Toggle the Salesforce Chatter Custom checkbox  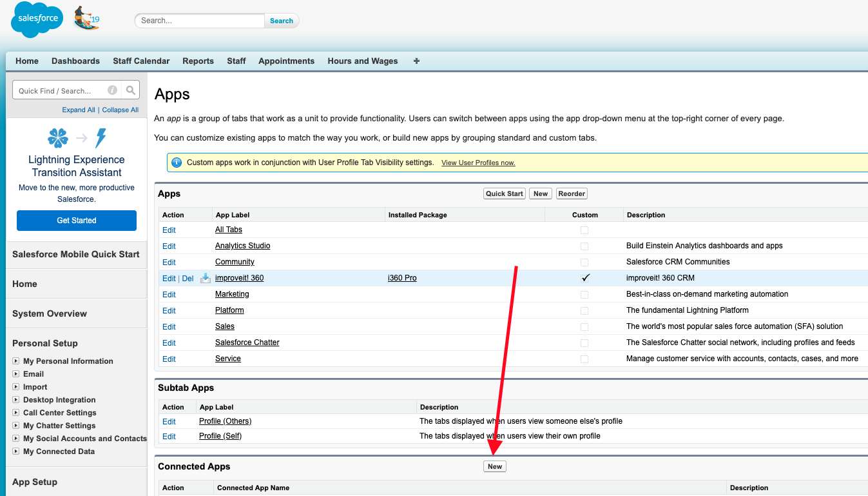(x=584, y=343)
